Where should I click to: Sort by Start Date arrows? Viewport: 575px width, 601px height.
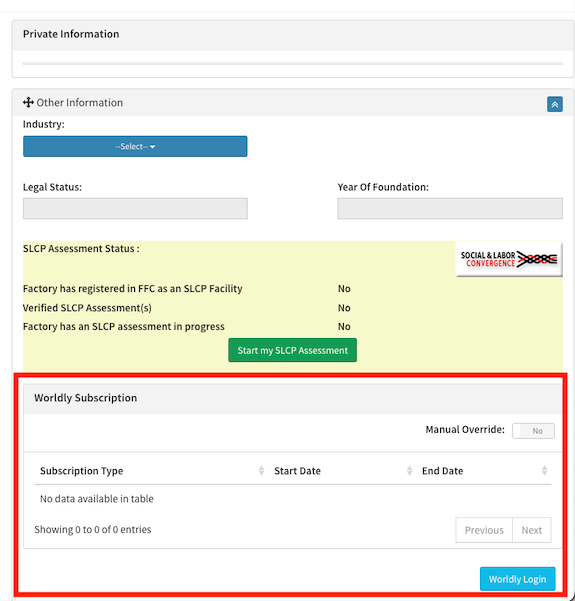(x=409, y=471)
